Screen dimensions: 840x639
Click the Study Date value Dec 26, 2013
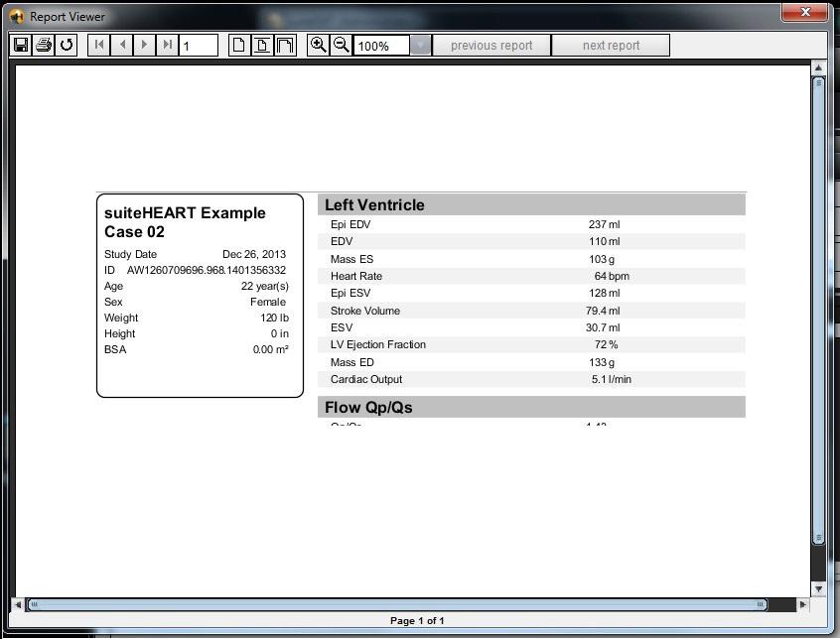click(x=254, y=254)
